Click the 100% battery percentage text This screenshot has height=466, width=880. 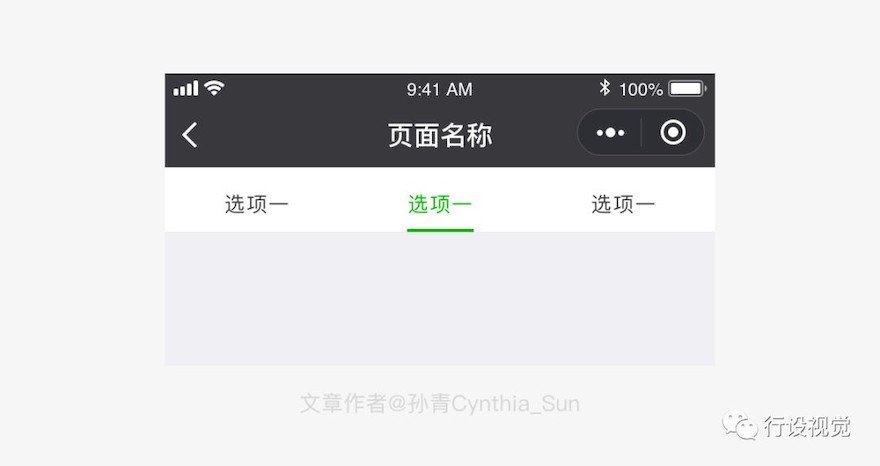(x=641, y=89)
